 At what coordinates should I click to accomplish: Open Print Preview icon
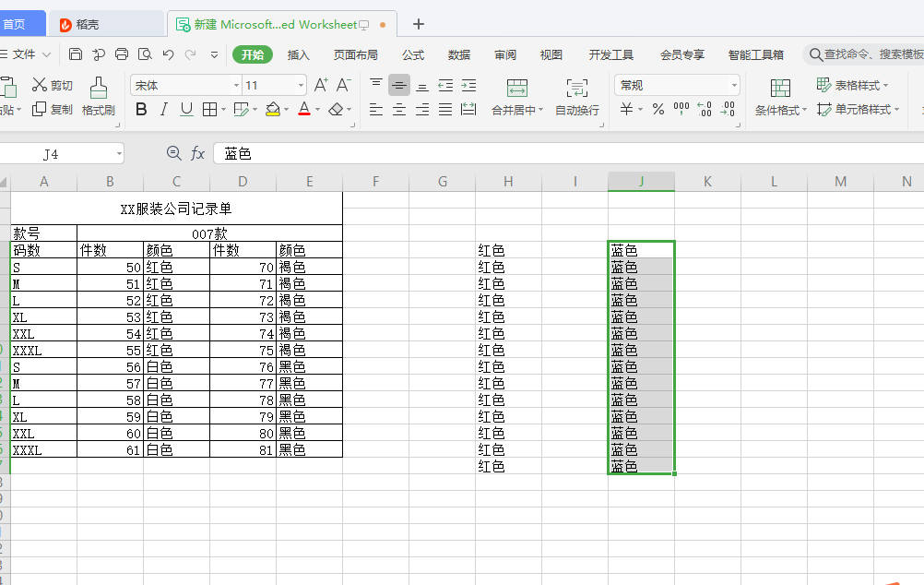pyautogui.click(x=145, y=54)
